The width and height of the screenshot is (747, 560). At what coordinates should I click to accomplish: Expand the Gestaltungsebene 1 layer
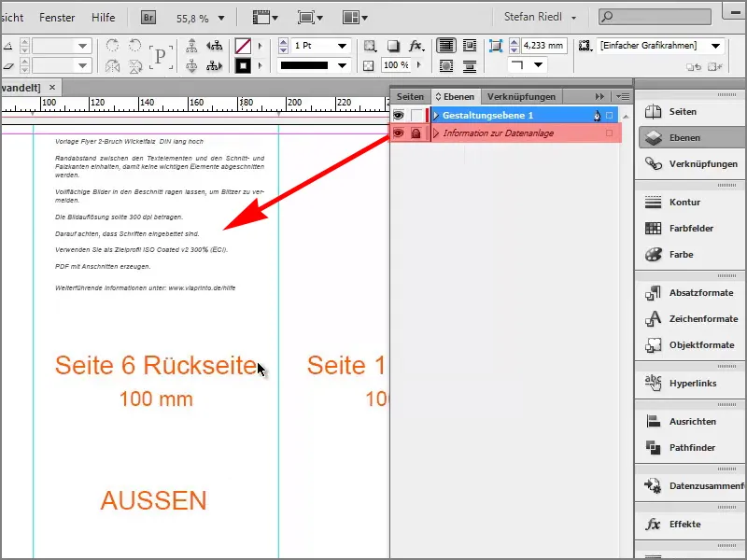tap(435, 115)
